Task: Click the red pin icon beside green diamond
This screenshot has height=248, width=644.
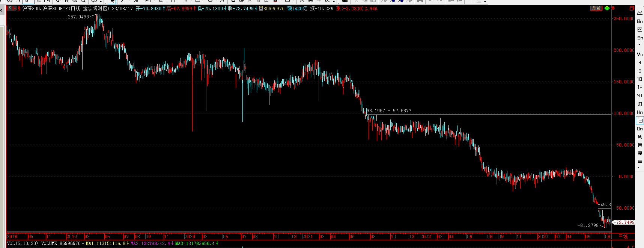Action: [613, 8]
